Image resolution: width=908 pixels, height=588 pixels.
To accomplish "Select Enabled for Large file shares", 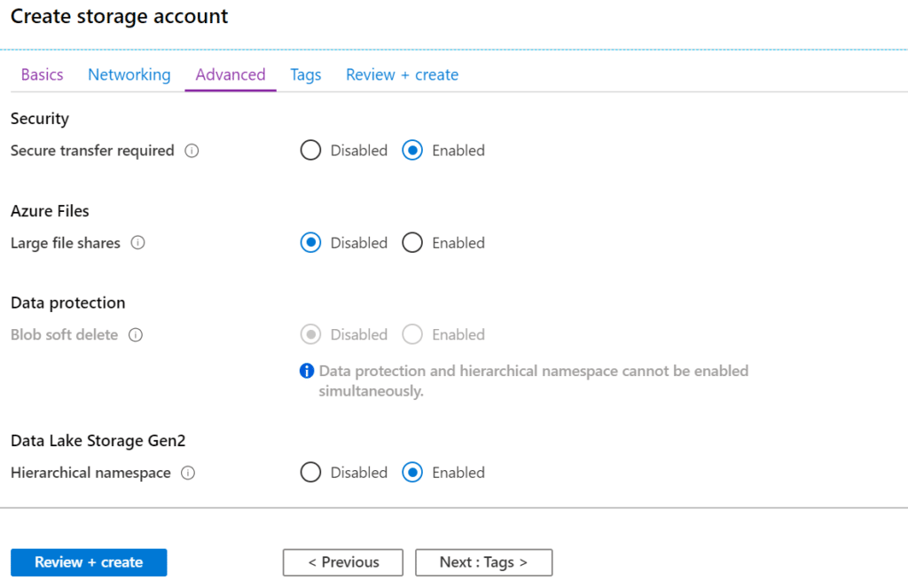I will coord(412,243).
